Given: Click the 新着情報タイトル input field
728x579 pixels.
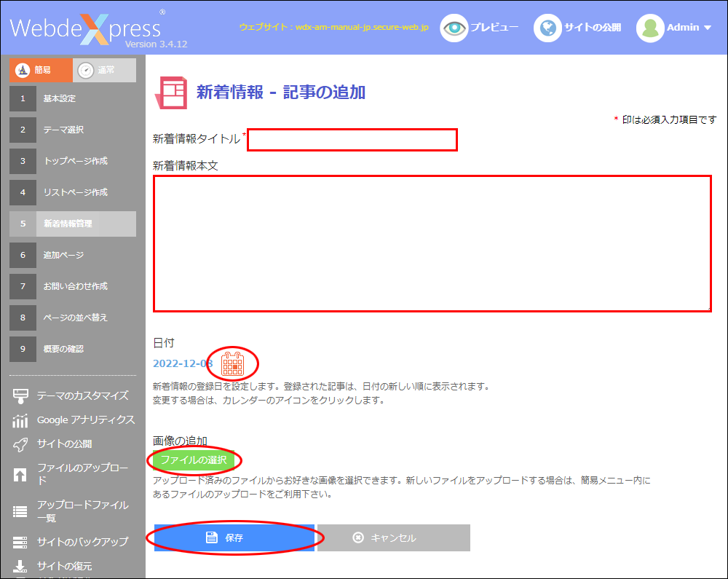Looking at the screenshot, I should [x=352, y=140].
